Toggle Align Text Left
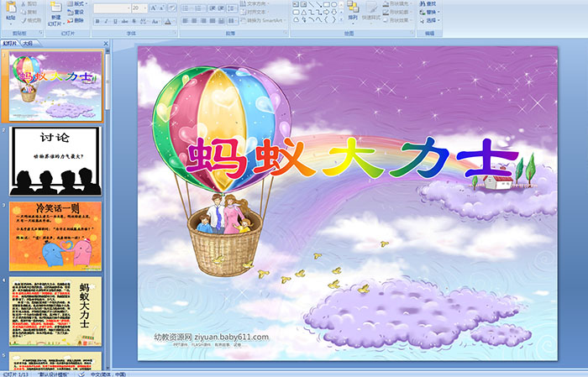This screenshot has height=377, width=588. point(186,21)
